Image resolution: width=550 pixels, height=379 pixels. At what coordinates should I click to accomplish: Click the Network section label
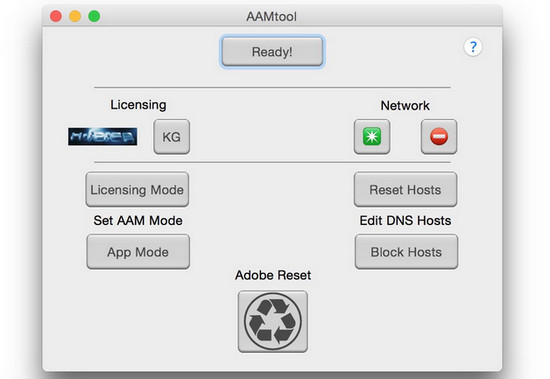coord(405,106)
